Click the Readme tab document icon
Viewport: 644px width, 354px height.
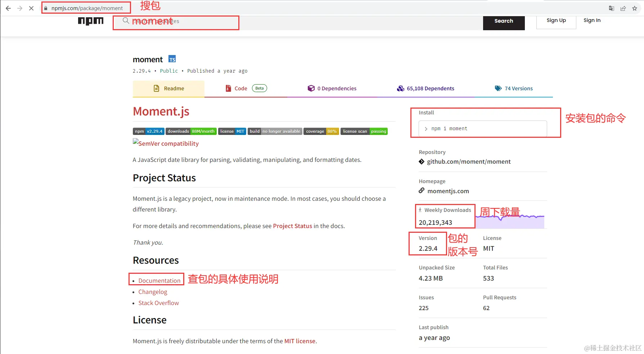click(157, 88)
